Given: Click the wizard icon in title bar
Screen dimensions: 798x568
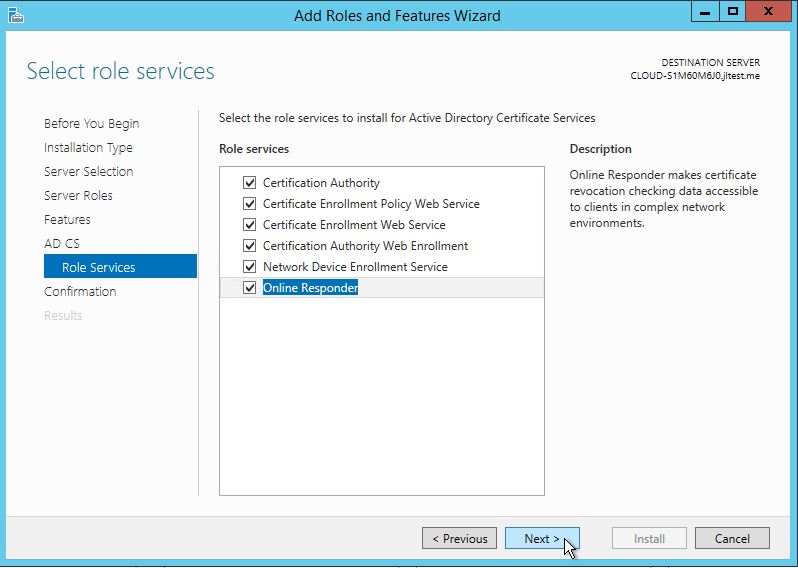Looking at the screenshot, I should click(x=16, y=16).
